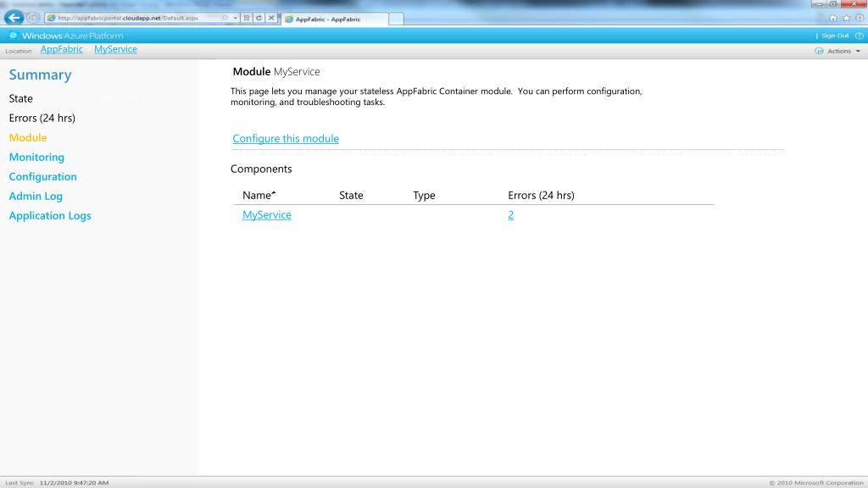Click the search magnifier in address bar
This screenshot has height=488, width=868.
coord(225,18)
